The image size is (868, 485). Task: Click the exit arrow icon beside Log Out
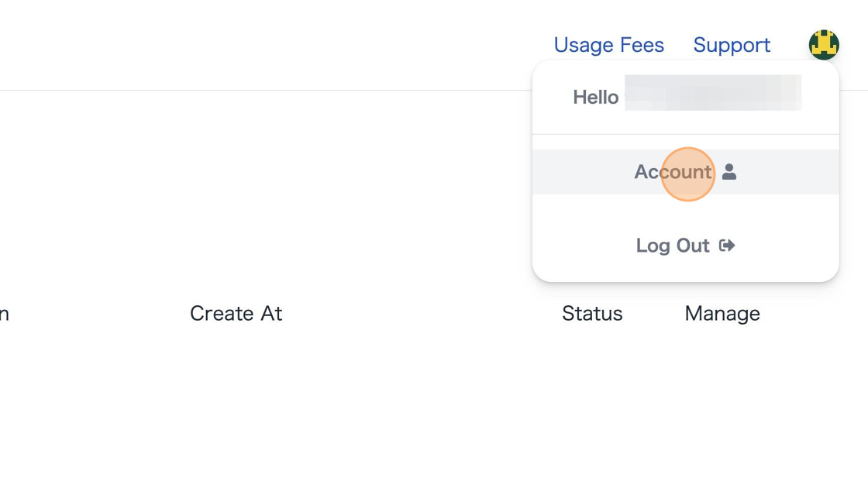pos(727,246)
